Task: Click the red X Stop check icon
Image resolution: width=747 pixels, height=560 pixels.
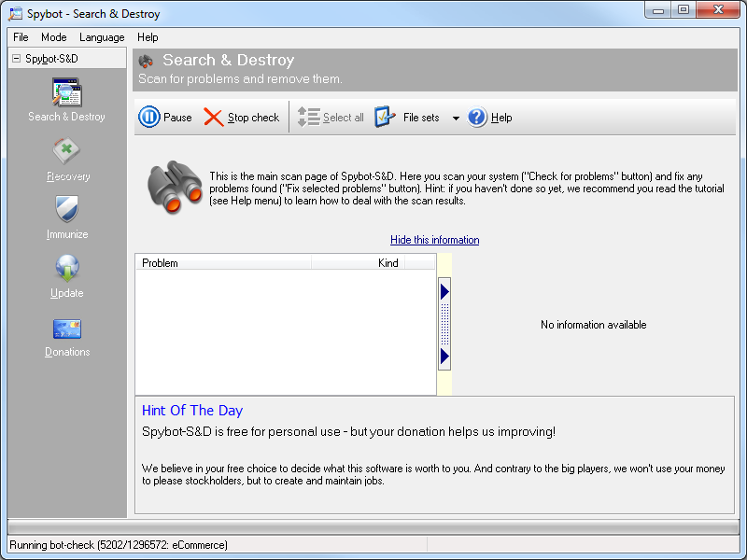Action: coord(214,118)
